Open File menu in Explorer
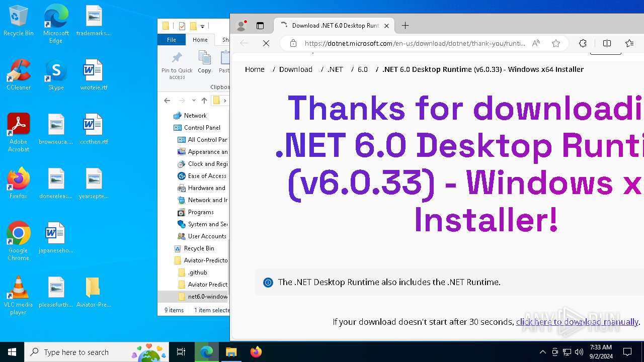644x362 pixels. [172, 40]
